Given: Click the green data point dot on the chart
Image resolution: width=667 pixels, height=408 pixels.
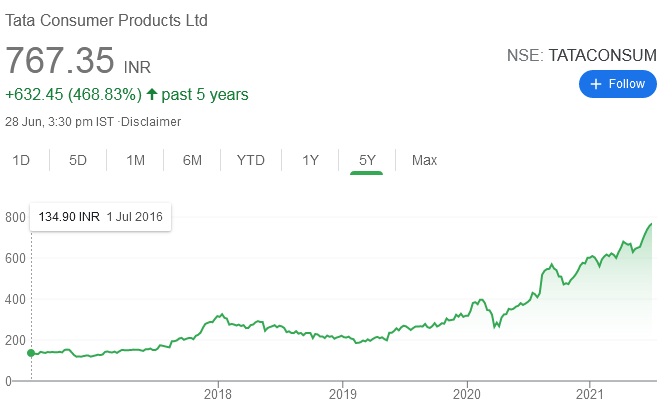Looking at the screenshot, I should (x=31, y=353).
